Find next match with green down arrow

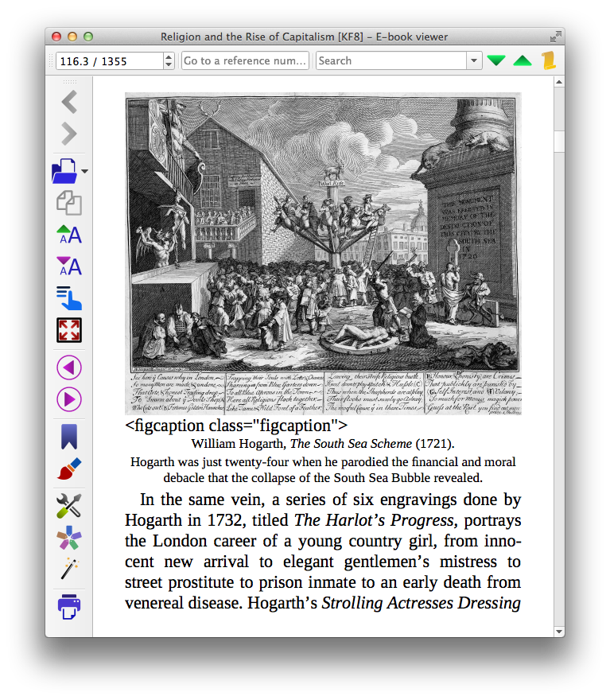pos(496,60)
